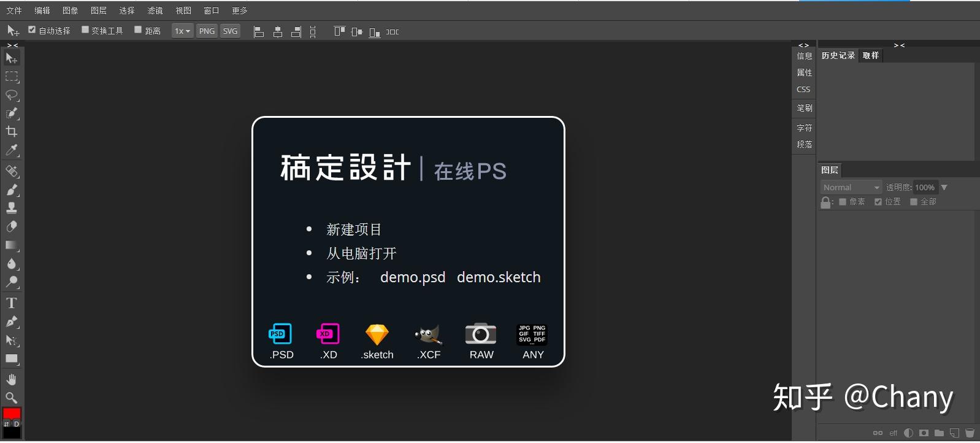The image size is (980, 443).
Task: Select the Hand tool
Action: point(12,379)
